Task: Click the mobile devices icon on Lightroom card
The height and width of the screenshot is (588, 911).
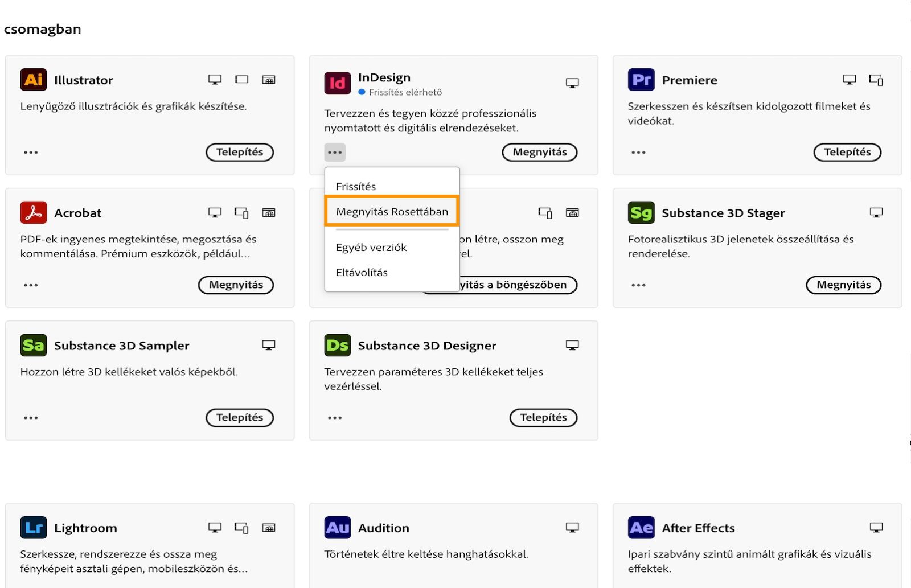Action: 242,528
